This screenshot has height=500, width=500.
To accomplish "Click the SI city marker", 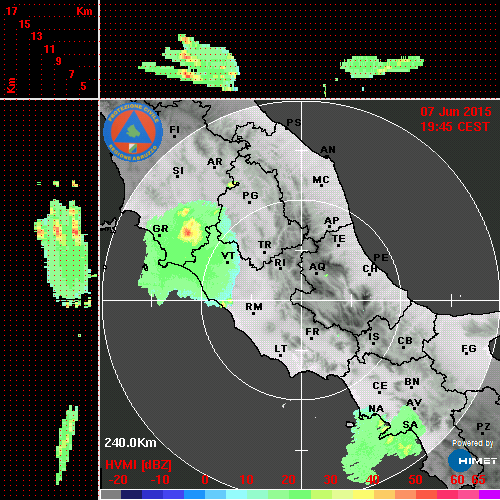I will tap(178, 171).
